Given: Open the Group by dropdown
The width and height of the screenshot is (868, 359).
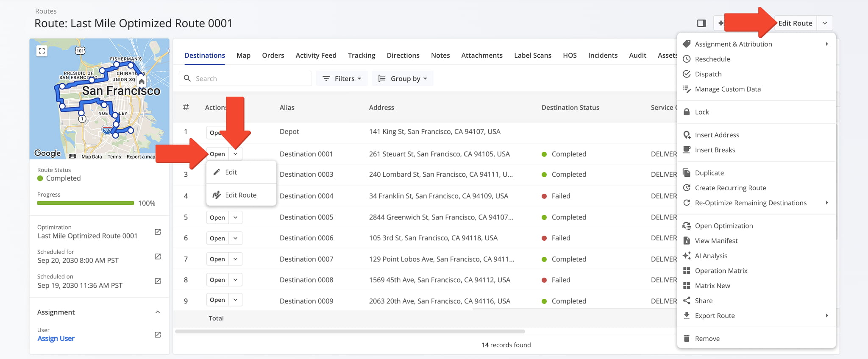Looking at the screenshot, I should pyautogui.click(x=403, y=78).
